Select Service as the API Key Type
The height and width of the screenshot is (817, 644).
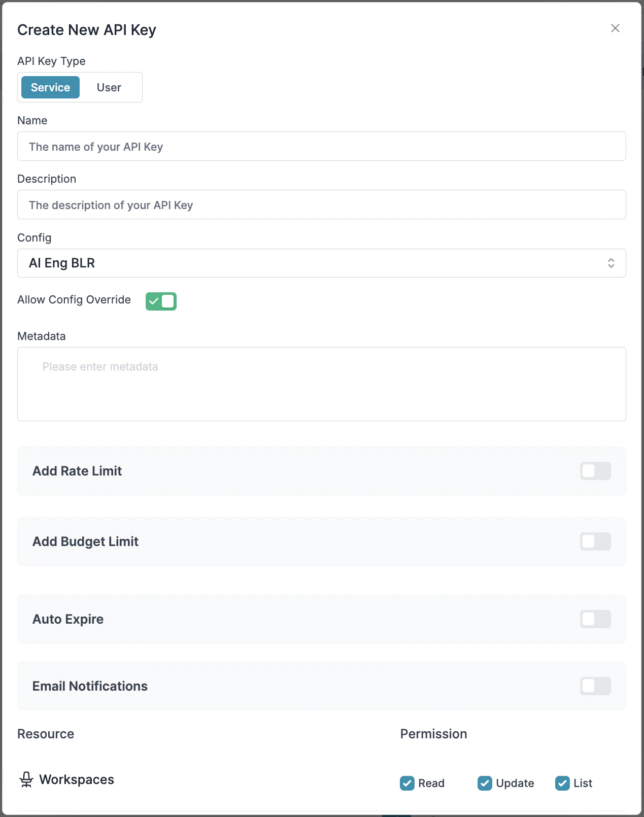click(50, 87)
